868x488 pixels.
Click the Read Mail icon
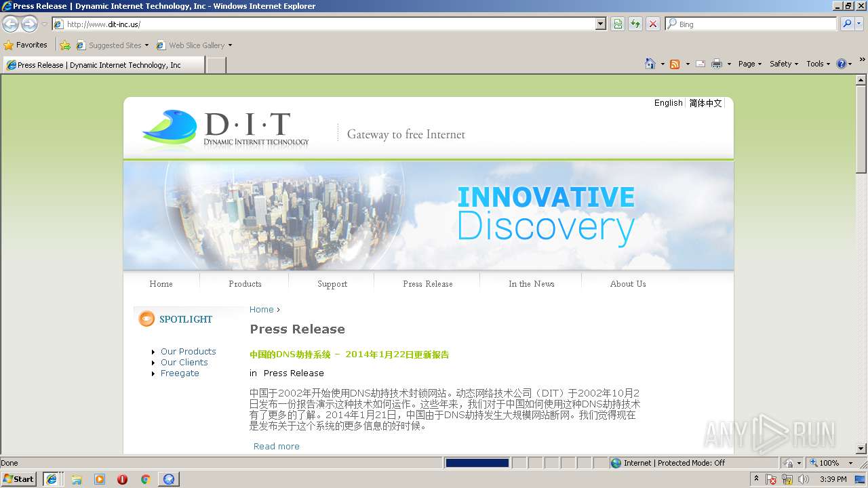tap(701, 64)
